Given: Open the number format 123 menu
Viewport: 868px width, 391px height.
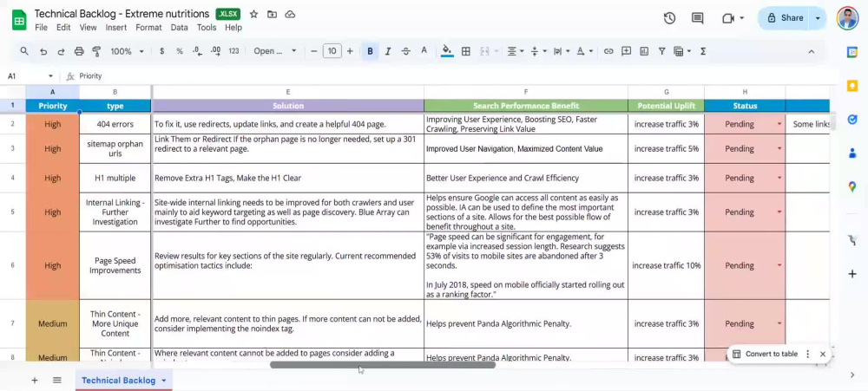Looking at the screenshot, I should click(233, 51).
